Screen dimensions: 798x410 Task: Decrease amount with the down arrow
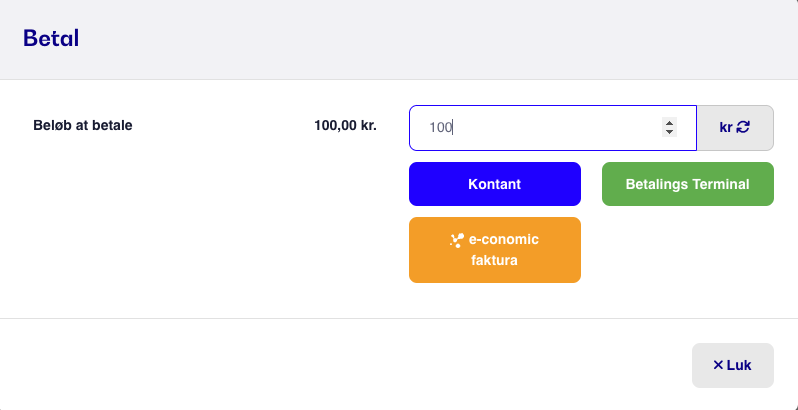coord(669,132)
